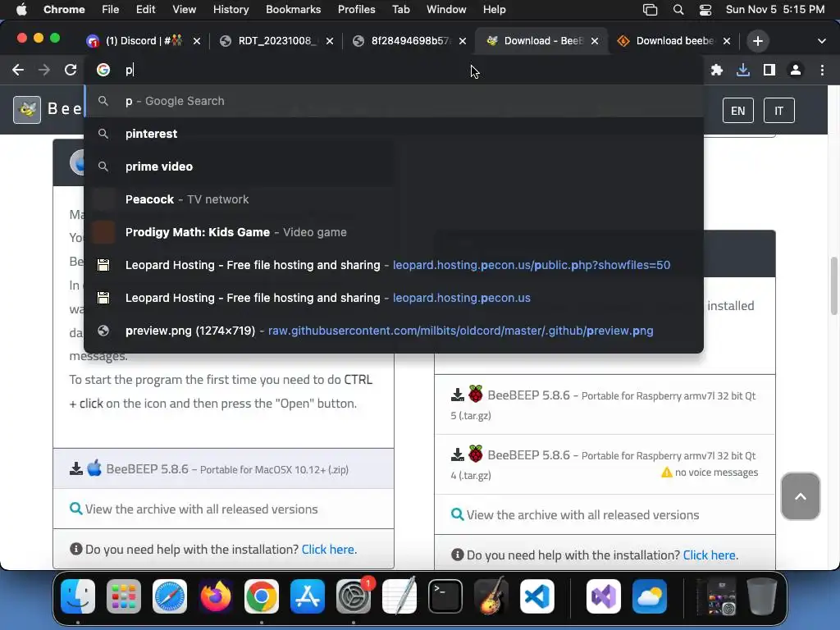This screenshot has width=840, height=630.
Task: Open the Chrome downloads tray icon
Action: (x=742, y=70)
